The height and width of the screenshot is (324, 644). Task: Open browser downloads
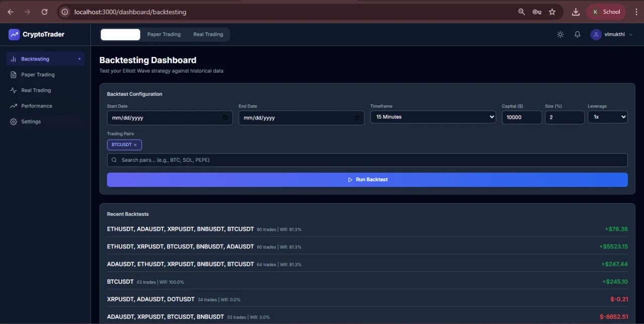click(576, 12)
